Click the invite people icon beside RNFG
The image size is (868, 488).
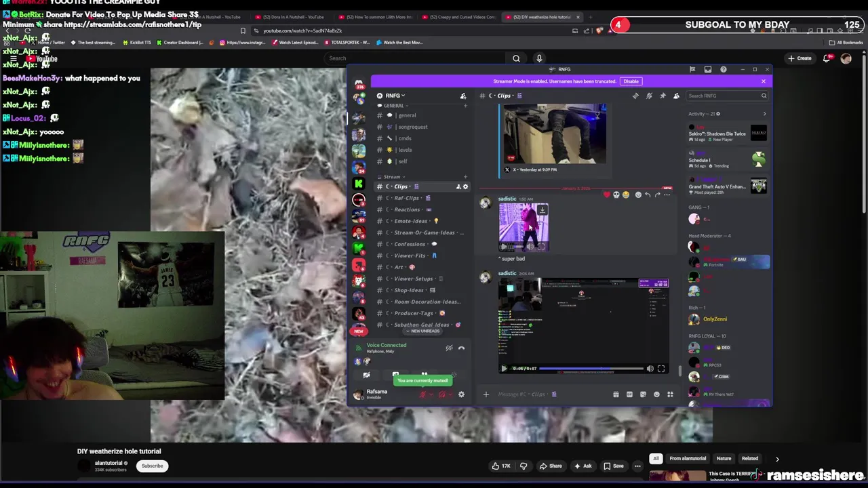click(463, 96)
